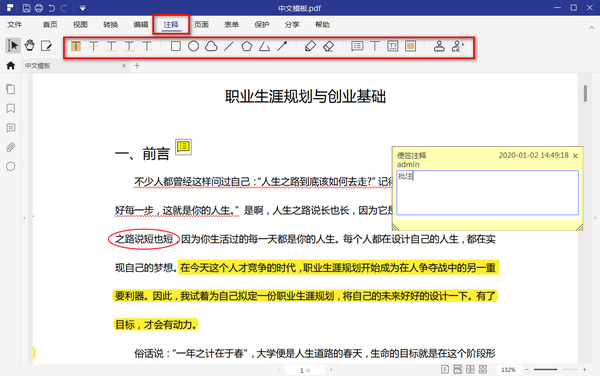The image size is (600, 376).
Task: Select the pencil drawing tool
Action: coord(310,46)
